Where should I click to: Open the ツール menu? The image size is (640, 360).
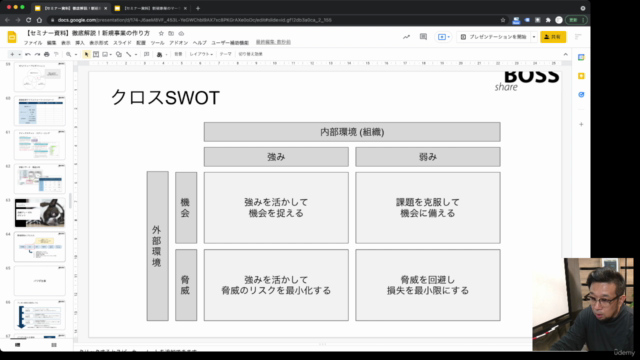pos(158,43)
